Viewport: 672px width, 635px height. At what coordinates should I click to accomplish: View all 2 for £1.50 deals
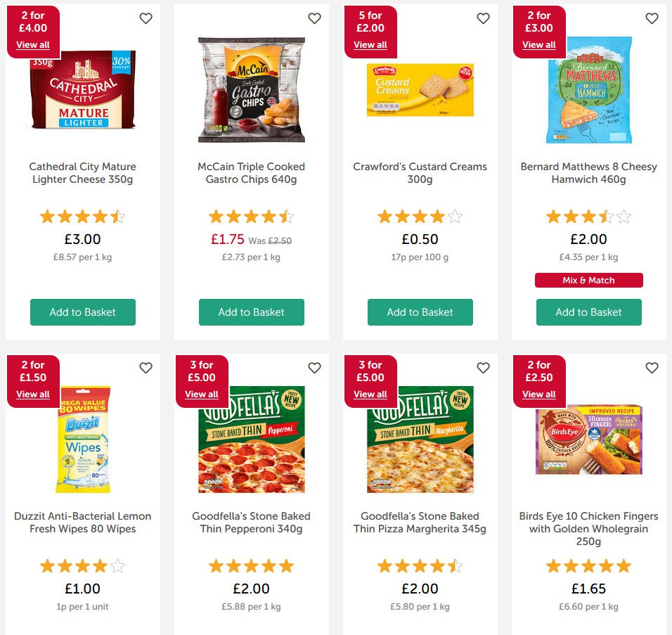[x=33, y=395]
